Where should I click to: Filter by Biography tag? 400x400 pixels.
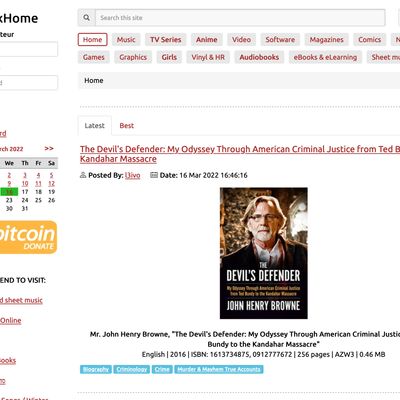[96, 369]
